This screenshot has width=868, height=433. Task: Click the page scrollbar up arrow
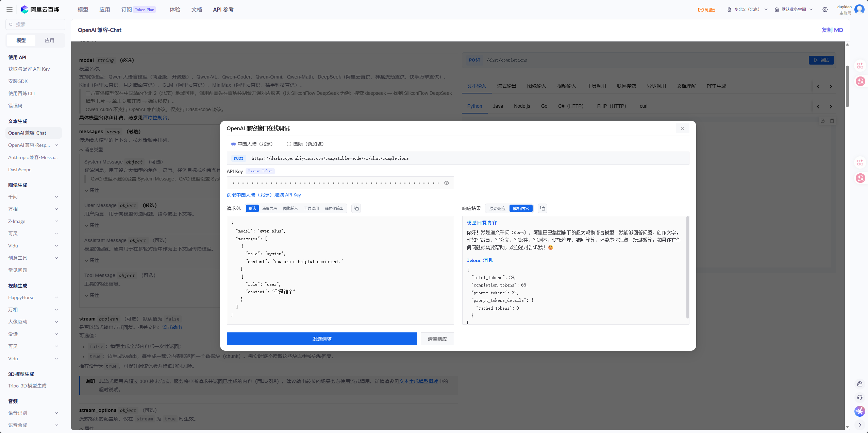click(847, 45)
